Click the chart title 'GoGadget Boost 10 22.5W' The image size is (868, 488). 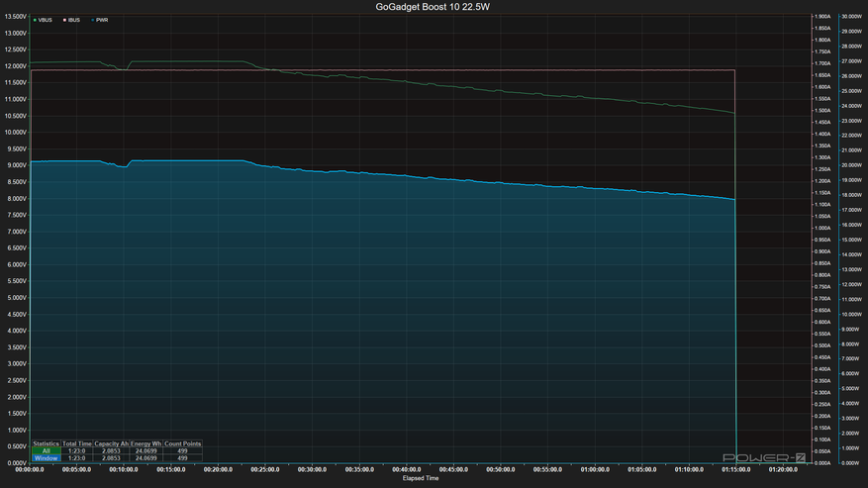click(433, 7)
